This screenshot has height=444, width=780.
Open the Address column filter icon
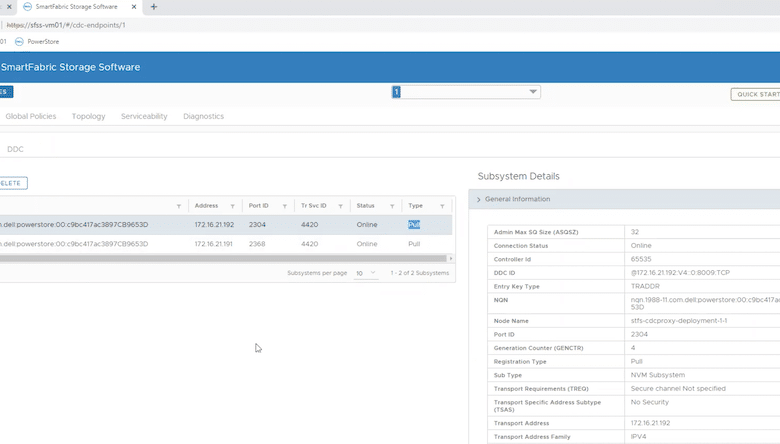[x=232, y=206]
